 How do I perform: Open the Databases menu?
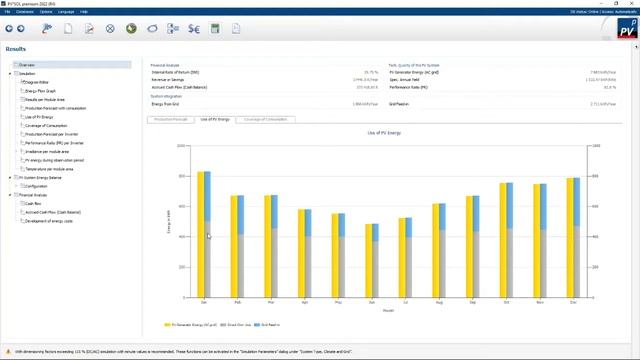point(25,12)
